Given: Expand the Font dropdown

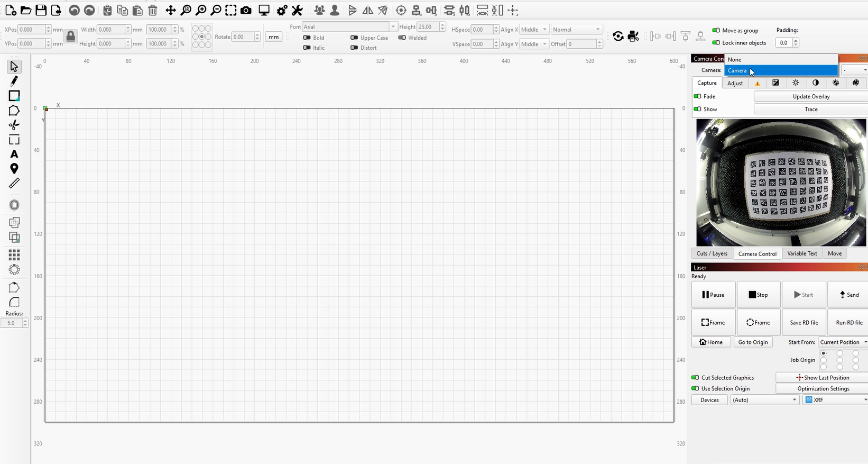Looking at the screenshot, I should (393, 27).
